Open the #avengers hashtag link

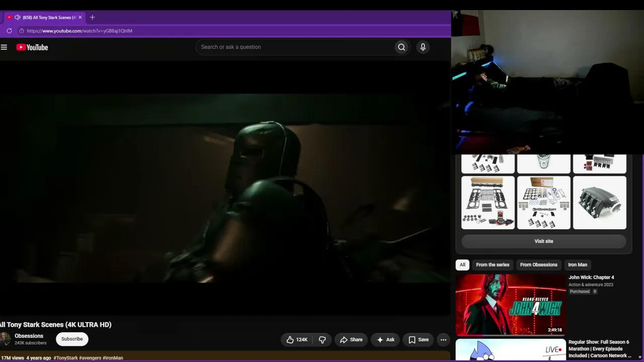click(x=90, y=358)
